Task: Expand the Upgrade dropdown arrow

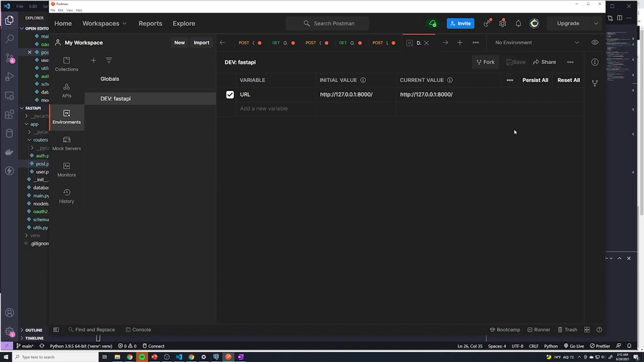Action: click(x=596, y=23)
